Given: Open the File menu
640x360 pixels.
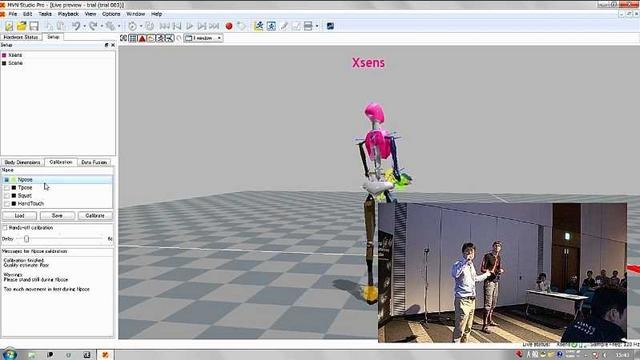Looking at the screenshot, I should (13, 14).
